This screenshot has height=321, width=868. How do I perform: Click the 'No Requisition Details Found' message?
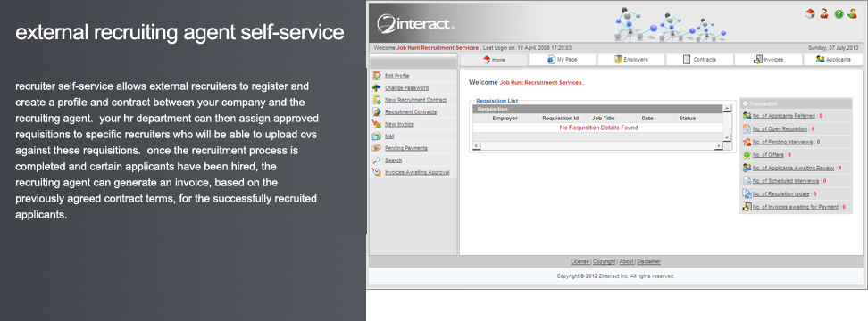pos(598,128)
